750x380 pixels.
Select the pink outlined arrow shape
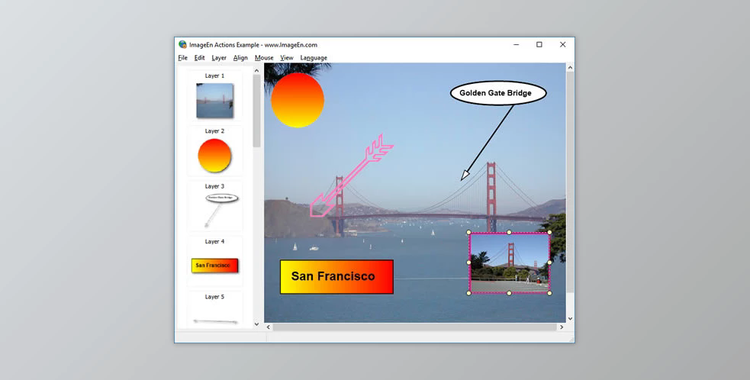(x=352, y=176)
